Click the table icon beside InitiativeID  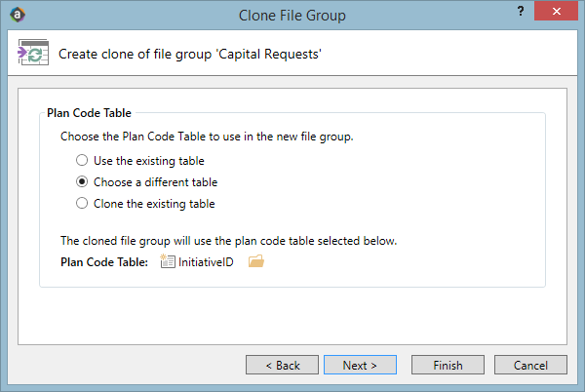point(167,261)
